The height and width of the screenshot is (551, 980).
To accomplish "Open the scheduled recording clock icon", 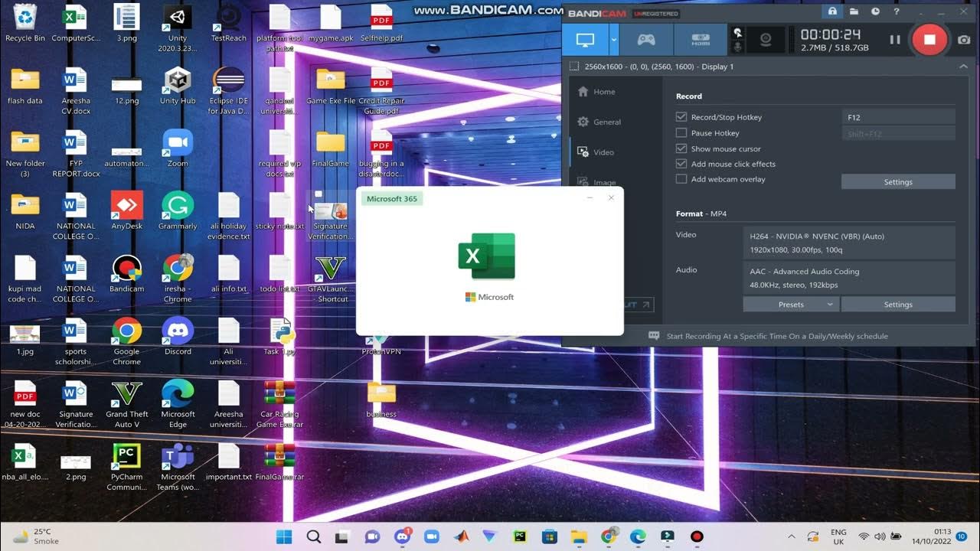I will 875,12.
